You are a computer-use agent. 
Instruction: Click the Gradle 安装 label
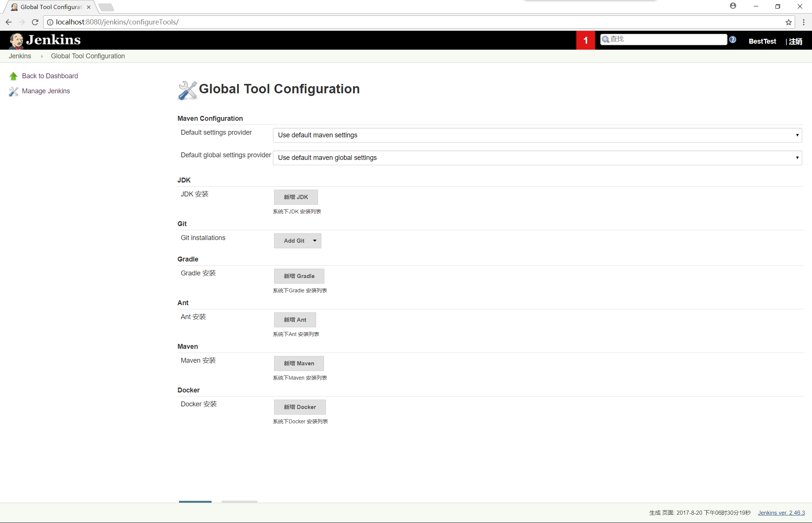pos(198,273)
